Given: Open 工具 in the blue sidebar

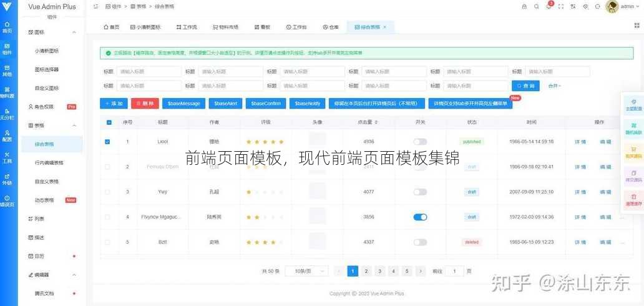Looking at the screenshot, I should coord(7,157).
